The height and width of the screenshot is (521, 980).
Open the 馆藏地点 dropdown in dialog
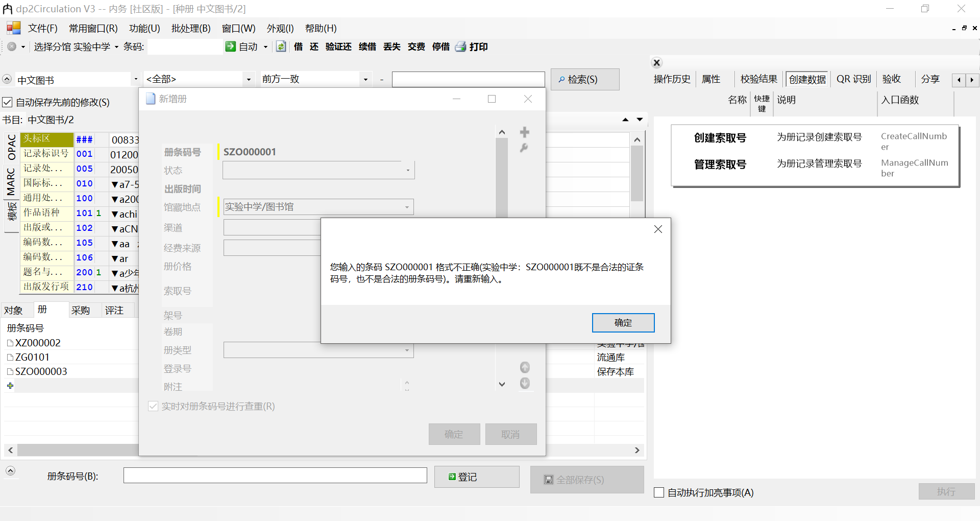407,207
